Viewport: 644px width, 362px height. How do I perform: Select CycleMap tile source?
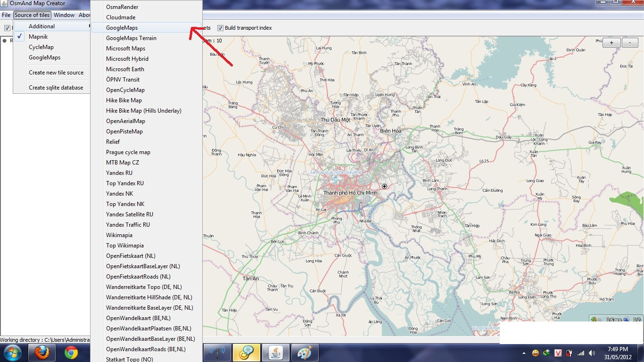(x=52, y=47)
